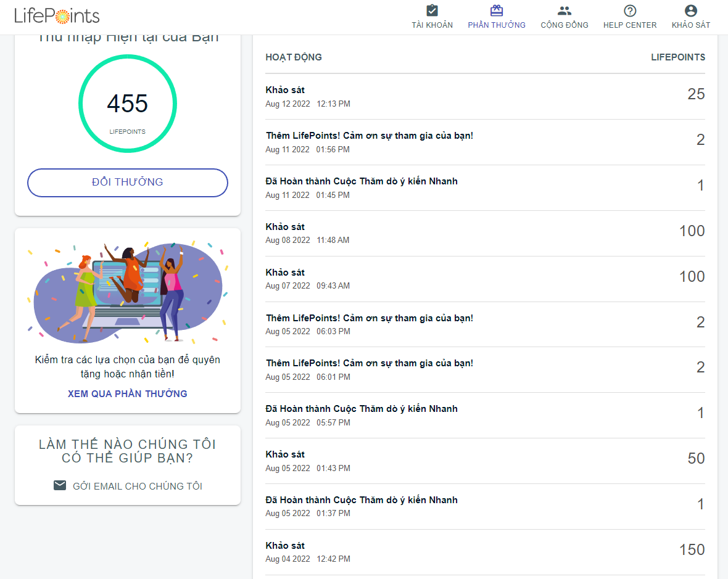Click the Khảo Sát profile icon
The height and width of the screenshot is (579, 728).
click(691, 10)
